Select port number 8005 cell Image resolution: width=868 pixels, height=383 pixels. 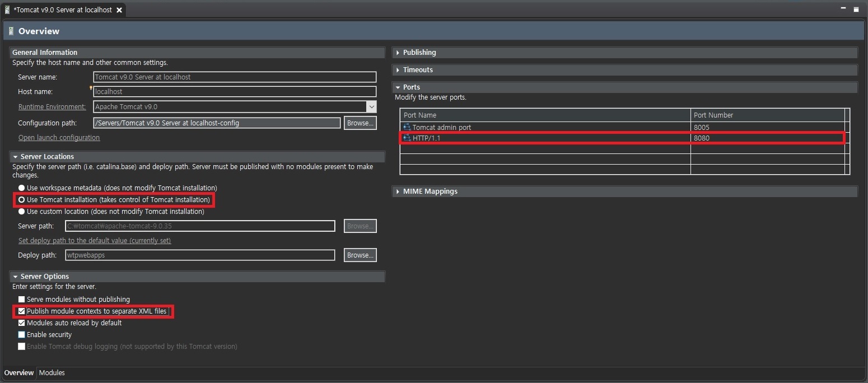(768, 127)
